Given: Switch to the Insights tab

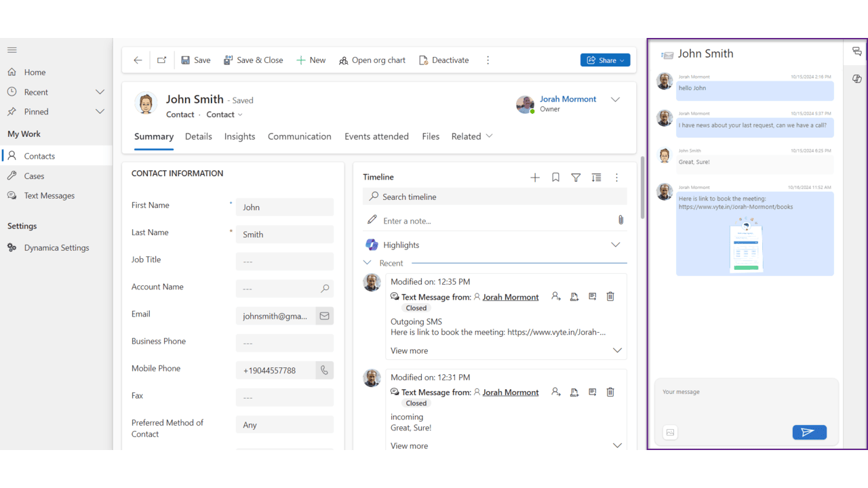Looking at the screenshot, I should pyautogui.click(x=240, y=136).
